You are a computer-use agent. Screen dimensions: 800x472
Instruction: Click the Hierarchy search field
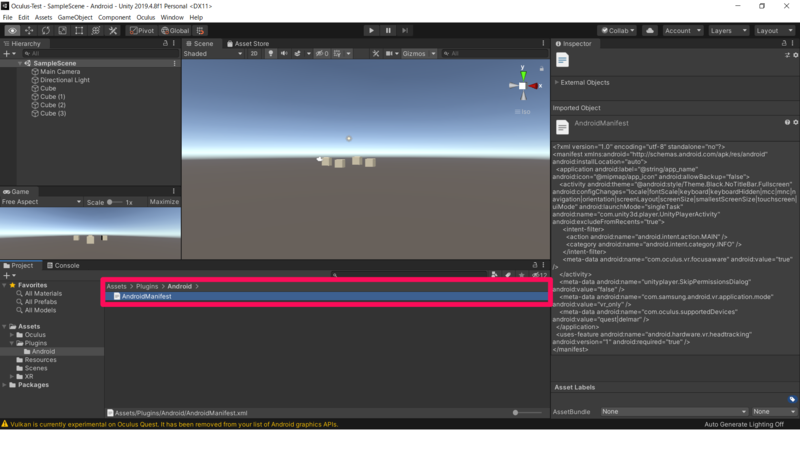click(99, 54)
